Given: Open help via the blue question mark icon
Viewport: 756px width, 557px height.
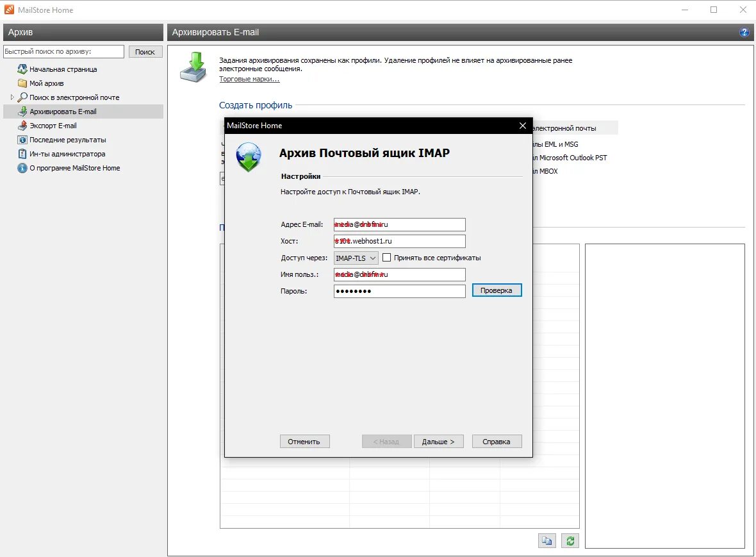Looking at the screenshot, I should tap(744, 32).
